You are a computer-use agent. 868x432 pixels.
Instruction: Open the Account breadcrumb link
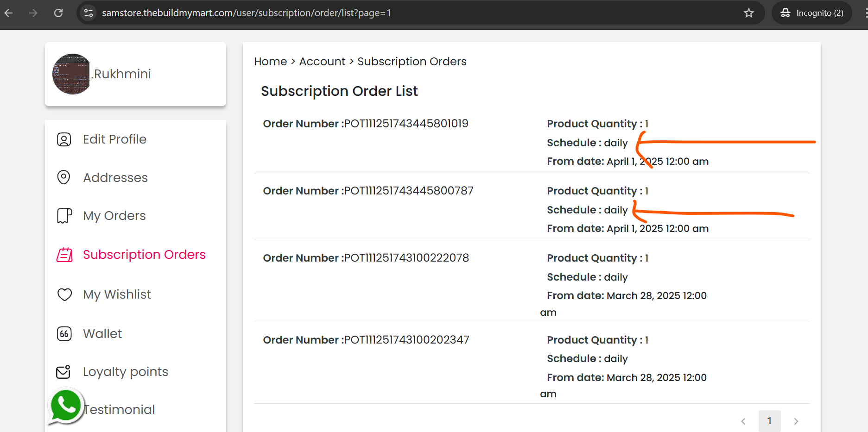click(x=322, y=62)
